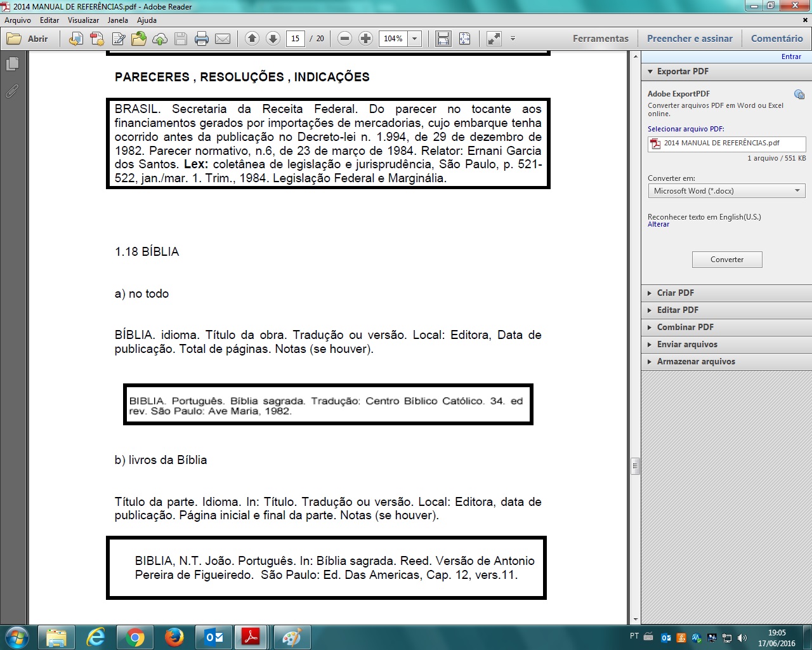812x650 pixels.
Task: Open the Ferramentas pane tab
Action: (600, 39)
